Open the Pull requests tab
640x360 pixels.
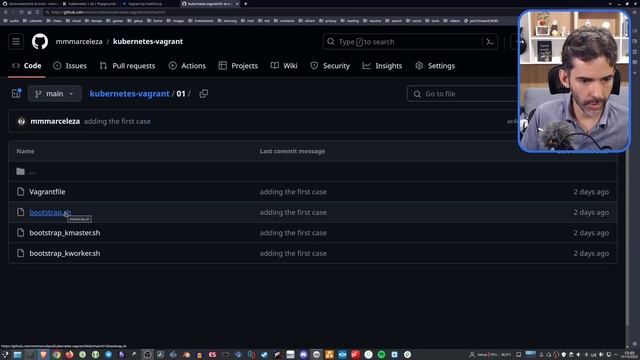click(x=127, y=66)
